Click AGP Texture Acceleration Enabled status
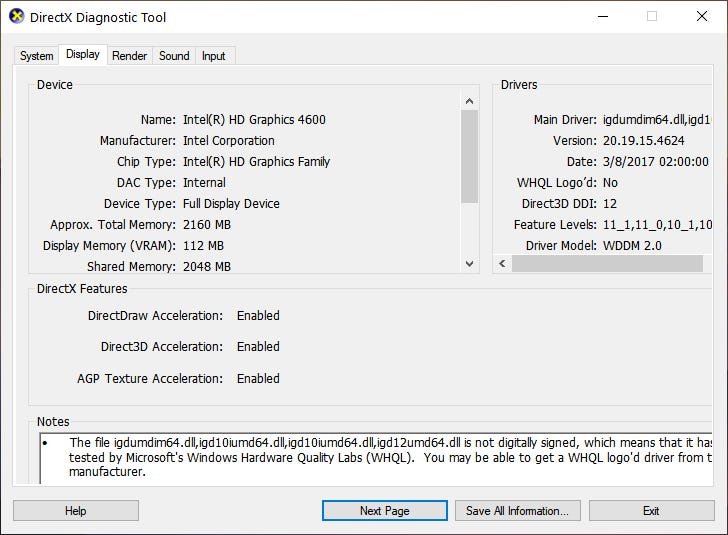 pyautogui.click(x=258, y=378)
